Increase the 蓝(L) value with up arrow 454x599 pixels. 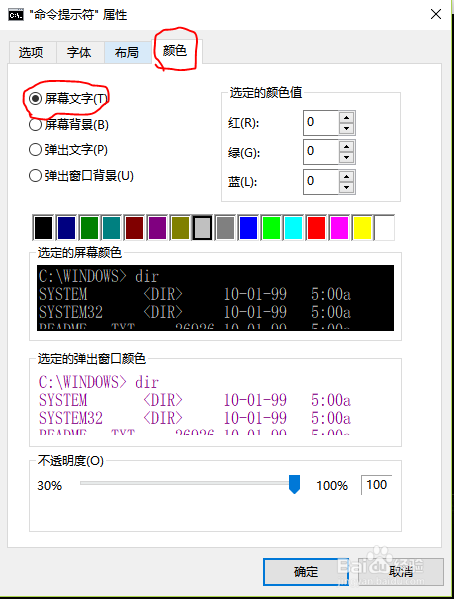point(346,176)
